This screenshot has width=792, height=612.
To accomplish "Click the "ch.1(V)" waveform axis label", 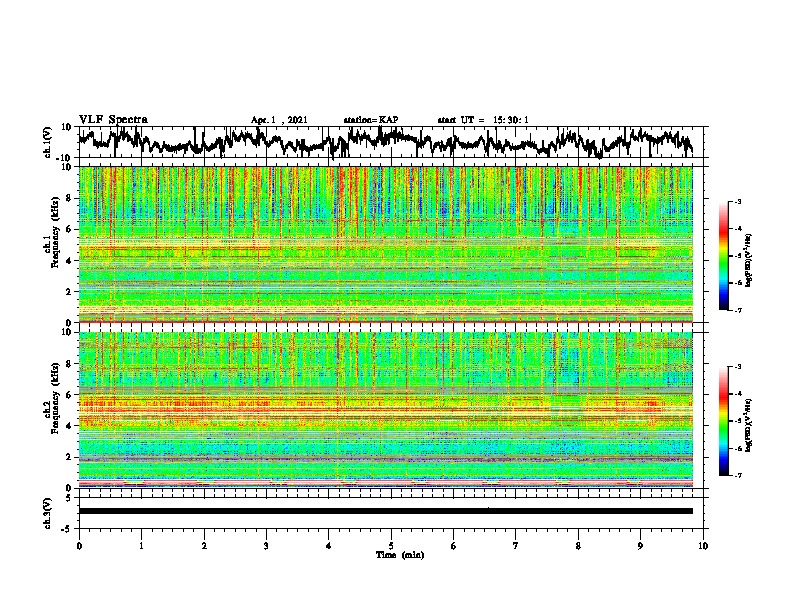I will click(x=48, y=142).
